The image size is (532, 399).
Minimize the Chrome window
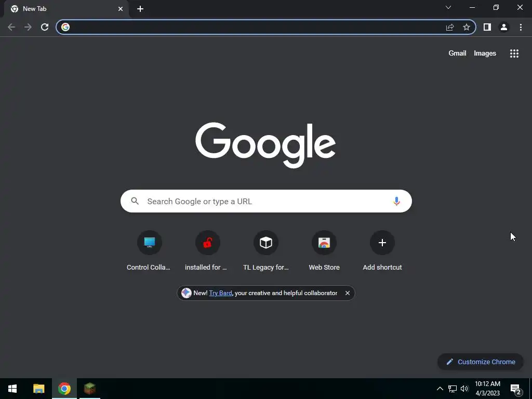(472, 7)
